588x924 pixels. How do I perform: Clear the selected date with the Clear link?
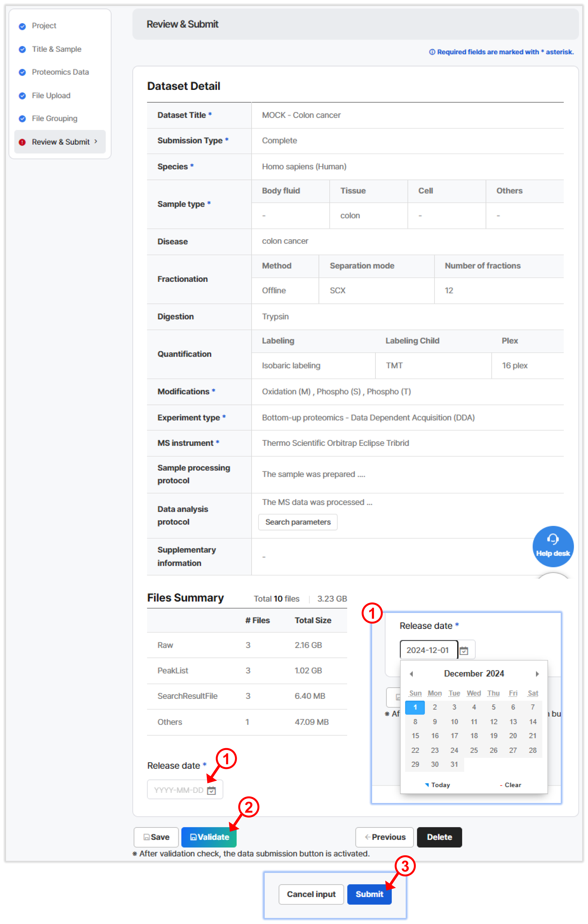point(511,785)
